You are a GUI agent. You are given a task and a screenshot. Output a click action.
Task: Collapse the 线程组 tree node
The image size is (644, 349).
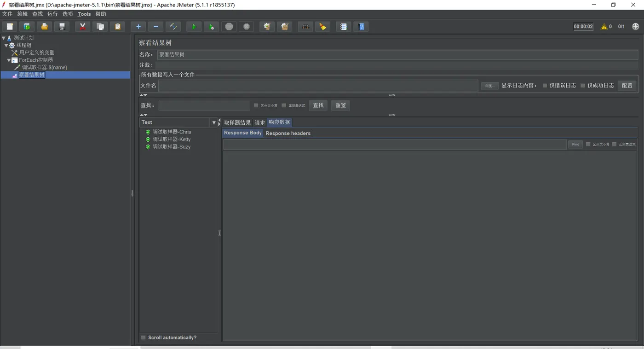6,46
